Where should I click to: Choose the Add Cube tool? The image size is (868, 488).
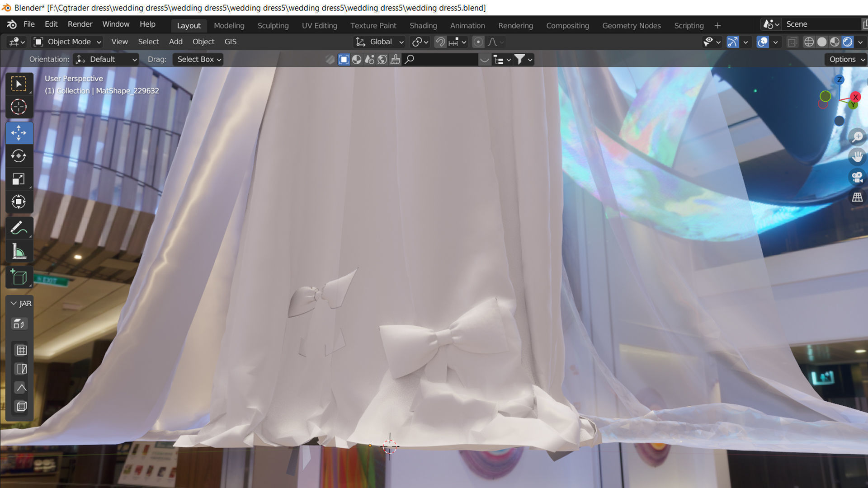(x=19, y=277)
